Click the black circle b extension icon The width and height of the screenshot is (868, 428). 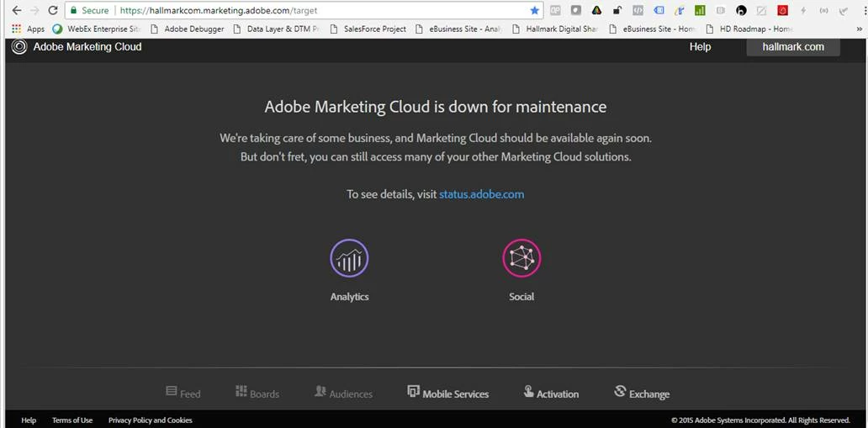741,10
